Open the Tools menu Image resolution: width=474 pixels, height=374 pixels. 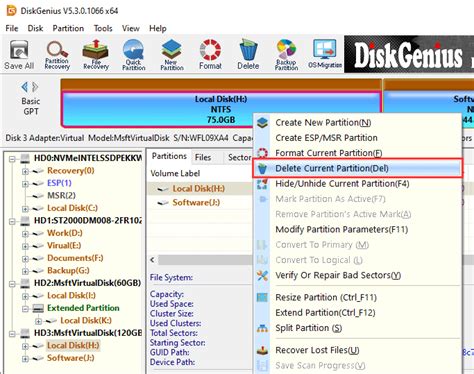[x=103, y=28]
